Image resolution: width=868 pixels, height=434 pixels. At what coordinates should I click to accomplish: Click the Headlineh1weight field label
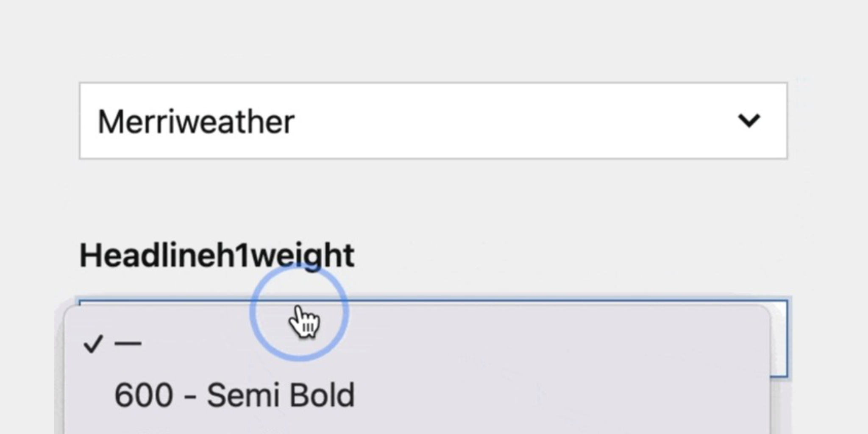217,256
